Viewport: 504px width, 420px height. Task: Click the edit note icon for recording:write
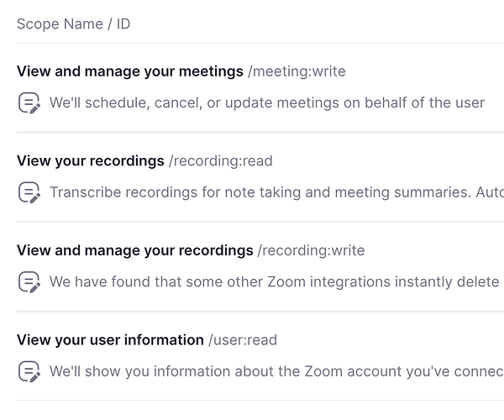click(x=29, y=281)
